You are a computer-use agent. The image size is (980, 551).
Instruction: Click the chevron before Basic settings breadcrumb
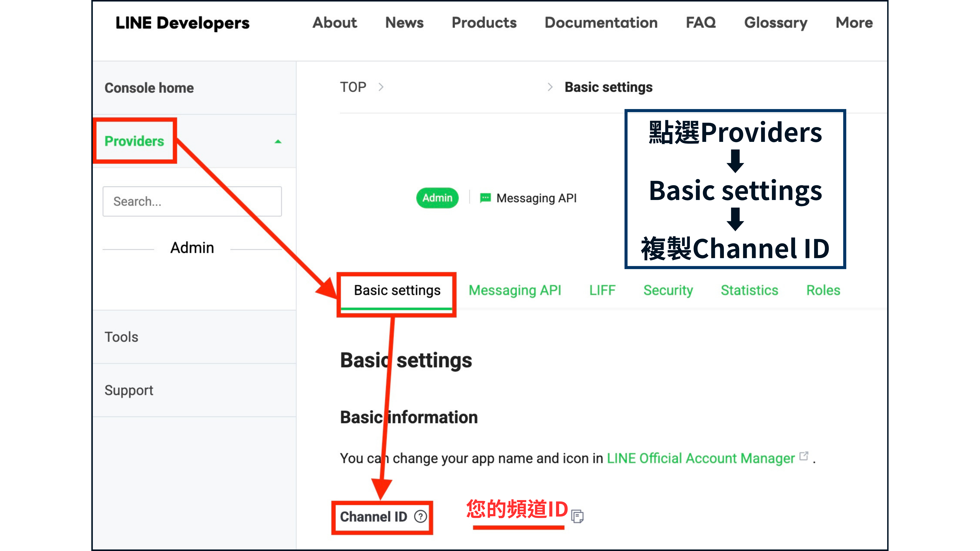[x=550, y=87]
